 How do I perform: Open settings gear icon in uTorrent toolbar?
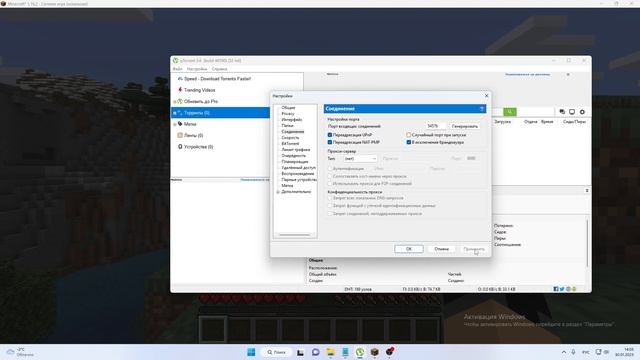coord(582,112)
